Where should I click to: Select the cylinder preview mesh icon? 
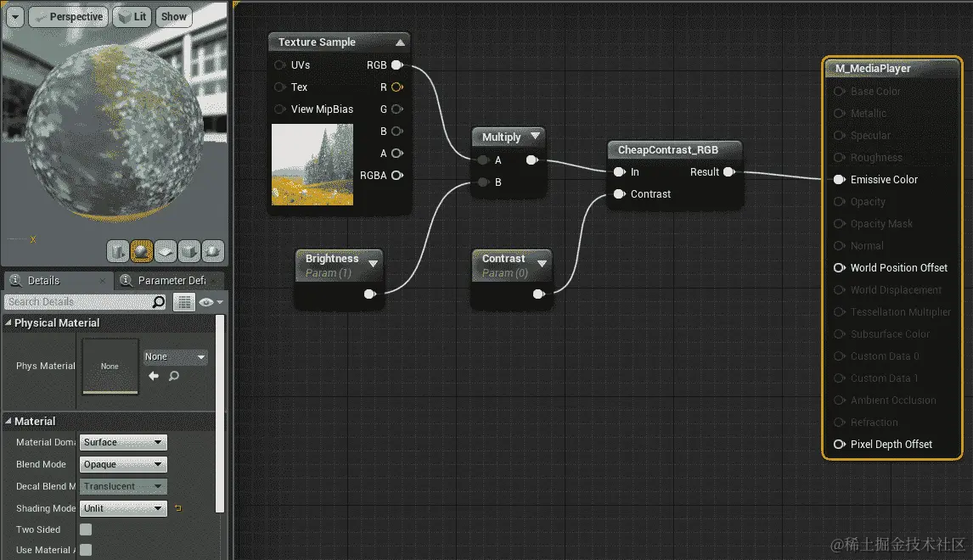point(117,251)
